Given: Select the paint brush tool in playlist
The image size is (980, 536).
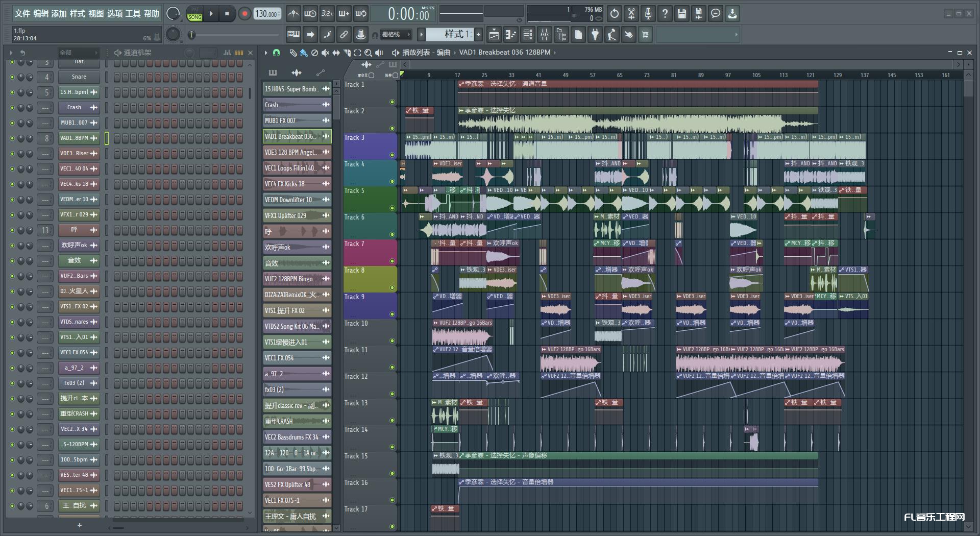Looking at the screenshot, I should [304, 53].
